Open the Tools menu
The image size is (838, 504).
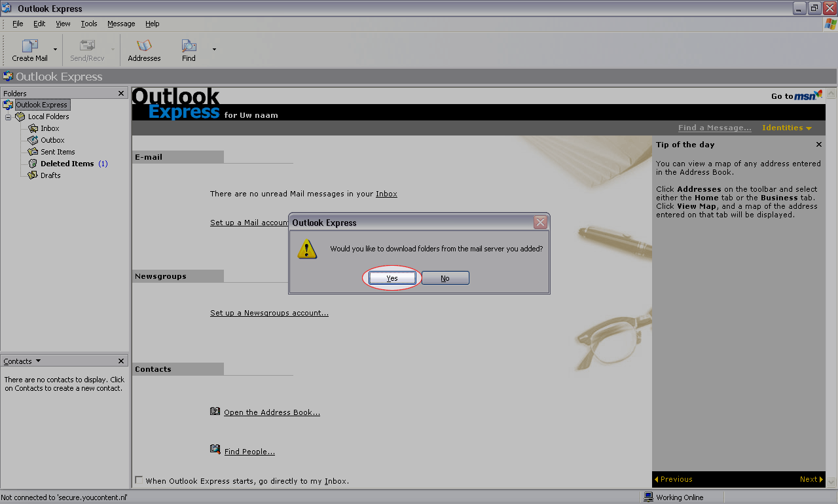tap(89, 24)
